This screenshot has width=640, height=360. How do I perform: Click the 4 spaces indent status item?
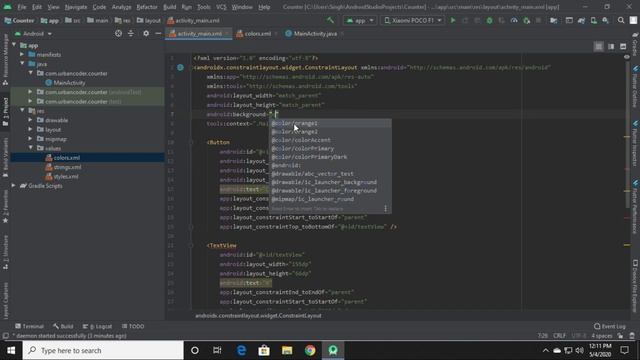click(x=602, y=336)
